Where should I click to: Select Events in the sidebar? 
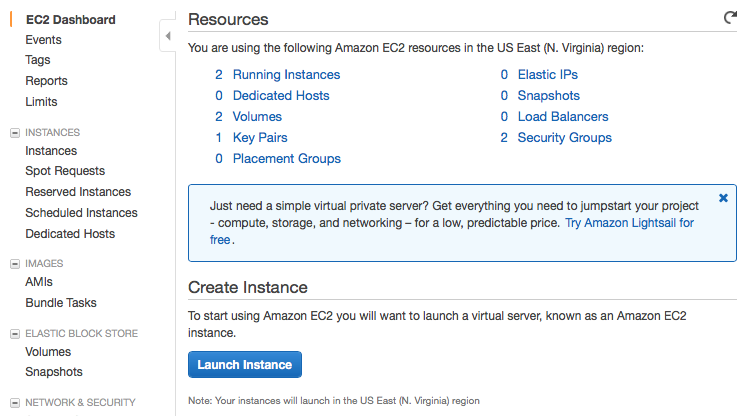coord(43,40)
